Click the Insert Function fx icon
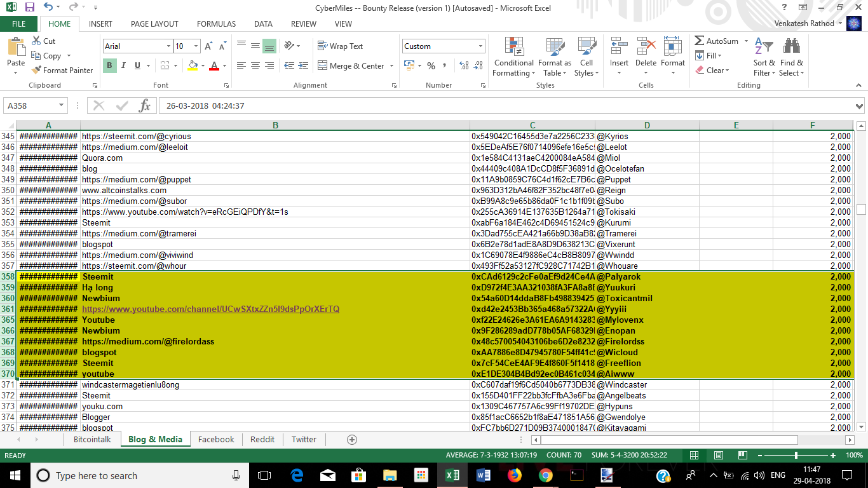This screenshot has height=488, width=868. (144, 106)
